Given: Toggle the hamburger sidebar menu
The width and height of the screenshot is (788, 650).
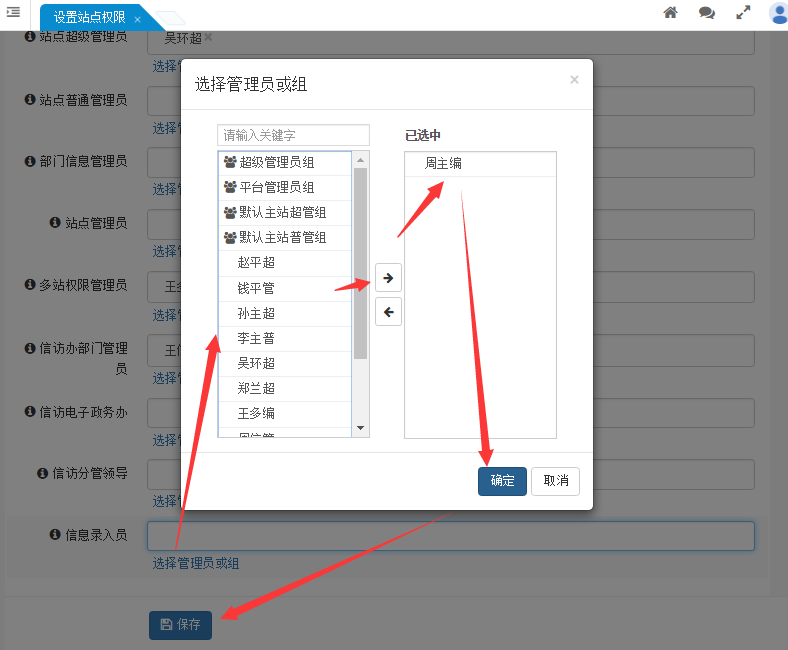Looking at the screenshot, I should point(13,12).
